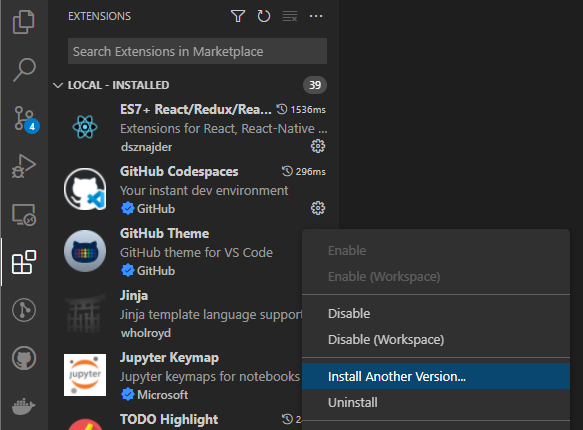
Task: Open Source Control view with badge 4
Action: 26,120
